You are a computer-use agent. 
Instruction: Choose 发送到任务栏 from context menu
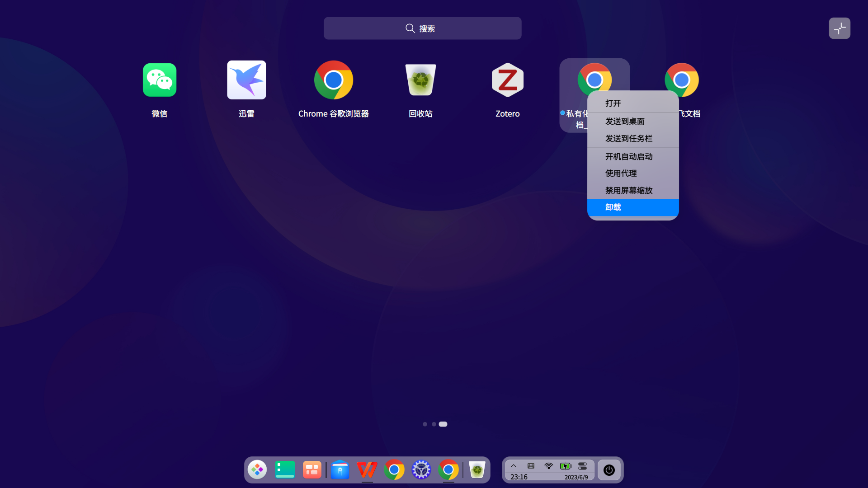point(633,138)
